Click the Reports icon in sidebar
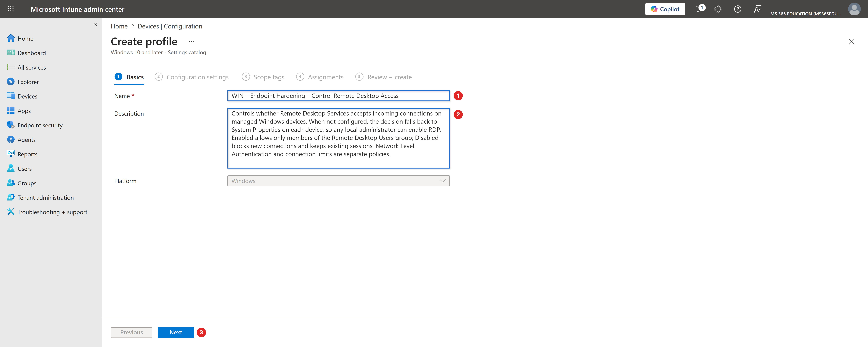This screenshot has height=347, width=868. (11, 154)
